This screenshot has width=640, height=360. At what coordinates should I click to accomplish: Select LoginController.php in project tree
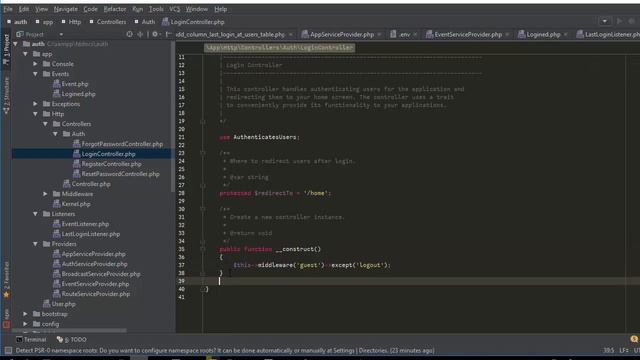(x=104, y=154)
